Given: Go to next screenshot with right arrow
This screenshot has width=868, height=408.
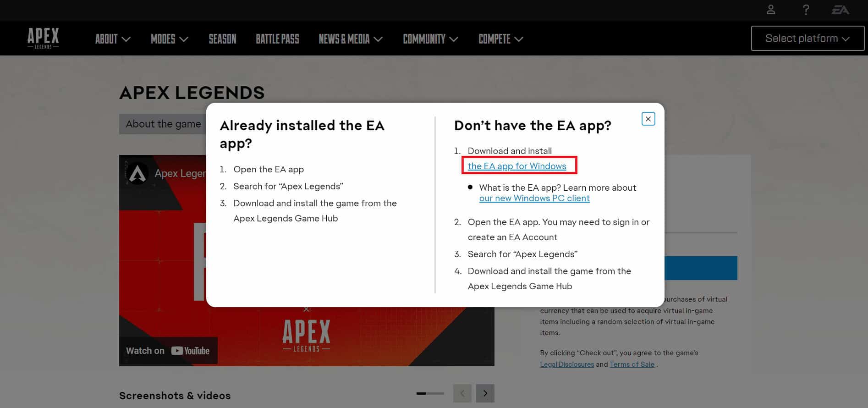Looking at the screenshot, I should 485,393.
